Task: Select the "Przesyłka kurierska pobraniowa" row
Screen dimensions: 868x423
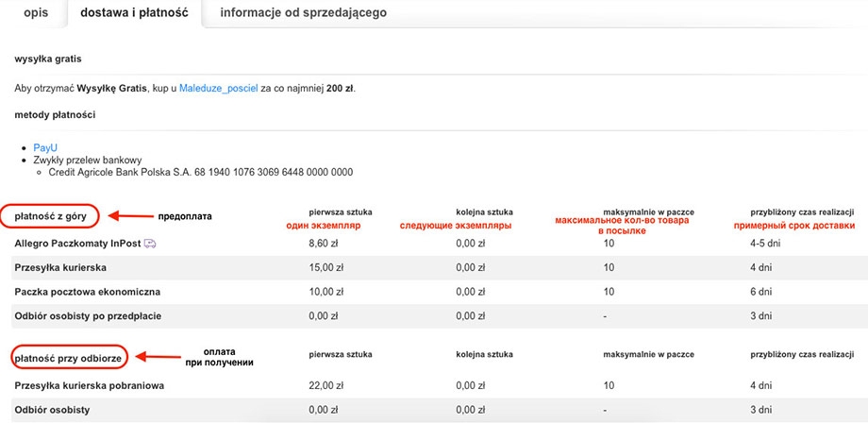Action: 90,385
